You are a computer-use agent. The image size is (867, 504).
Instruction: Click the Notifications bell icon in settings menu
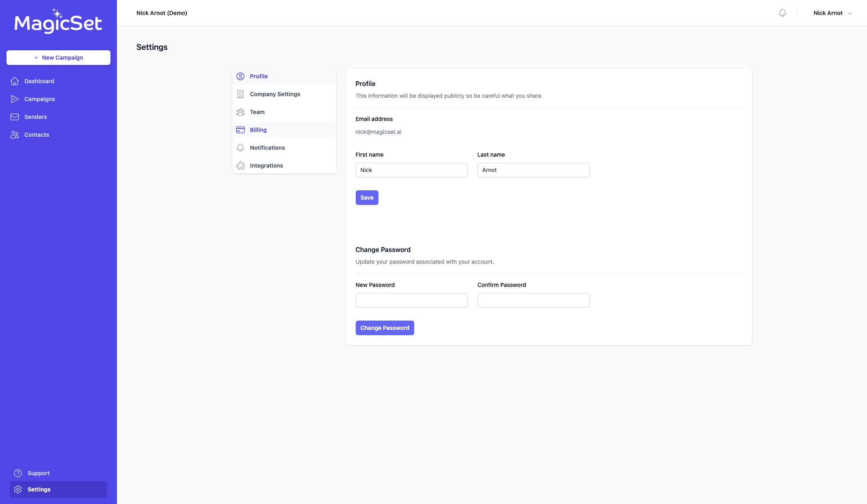240,148
